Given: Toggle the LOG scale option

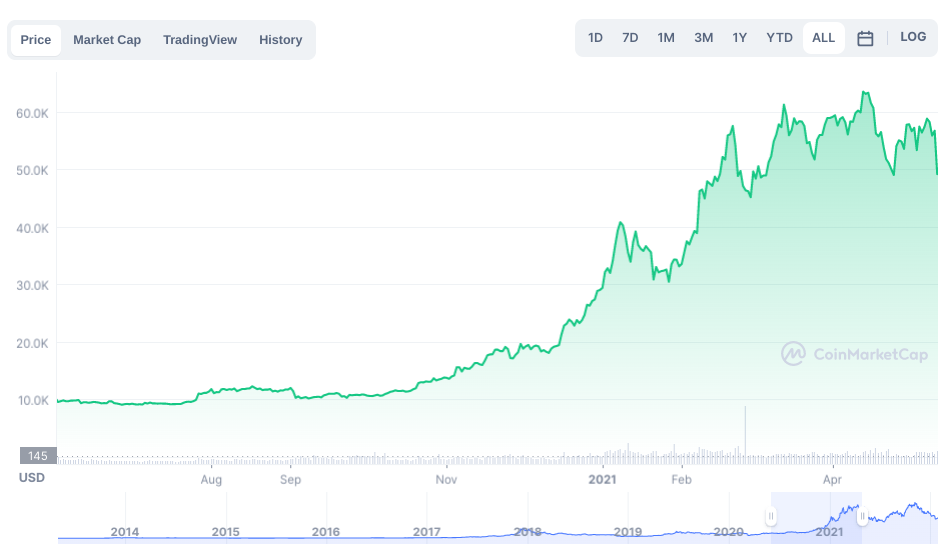Looking at the screenshot, I should coord(913,37).
